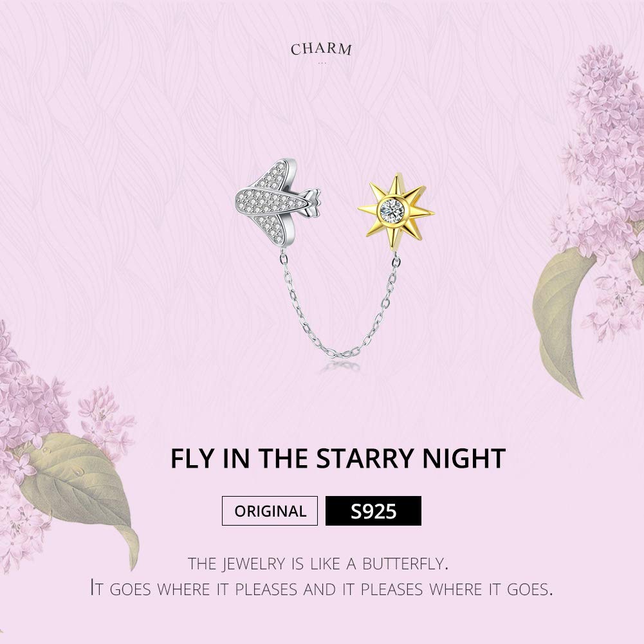The width and height of the screenshot is (644, 644).
Task: Click the CHARM logo text
Action: point(321,50)
